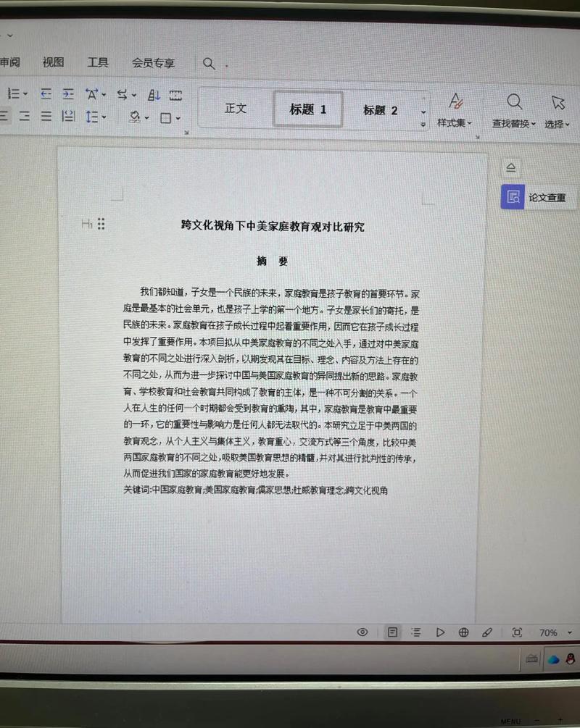
Task: Toggle the ink annotation pen
Action: [488, 632]
